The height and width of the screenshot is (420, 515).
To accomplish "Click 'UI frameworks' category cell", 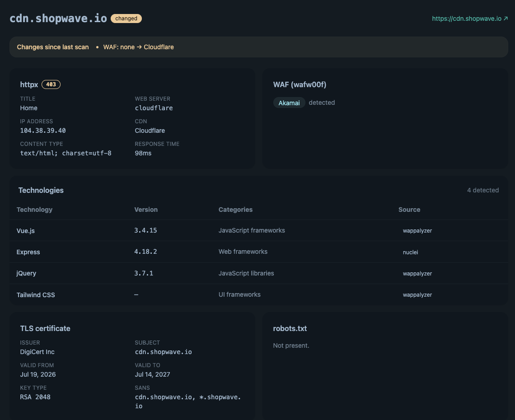I will click(240, 294).
